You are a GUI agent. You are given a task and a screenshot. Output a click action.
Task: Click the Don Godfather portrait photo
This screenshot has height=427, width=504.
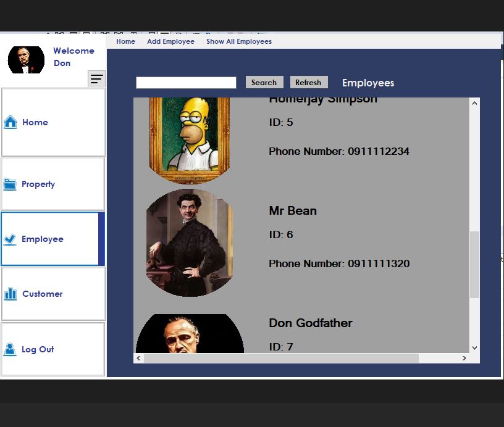tap(190, 333)
